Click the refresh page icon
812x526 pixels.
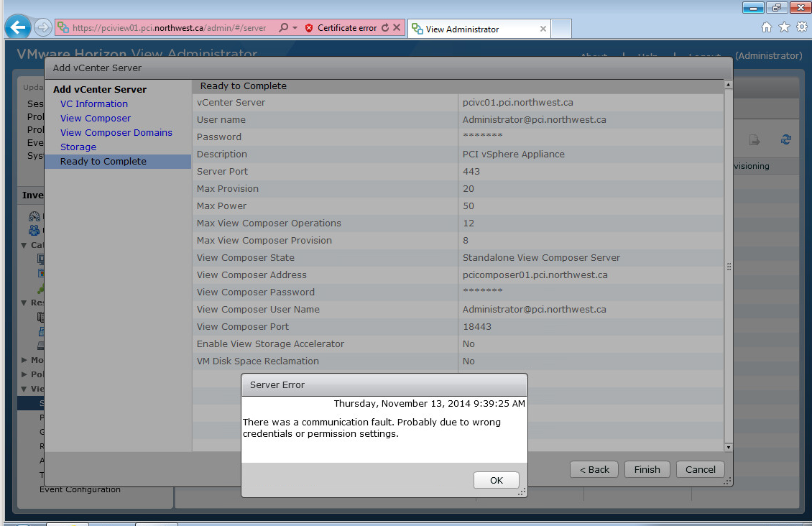point(384,27)
